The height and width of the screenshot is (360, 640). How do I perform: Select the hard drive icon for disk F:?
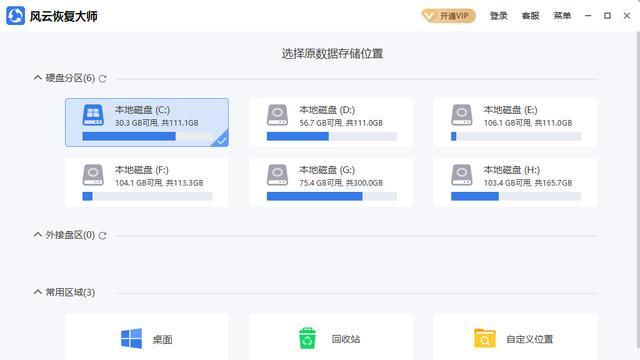pos(93,175)
